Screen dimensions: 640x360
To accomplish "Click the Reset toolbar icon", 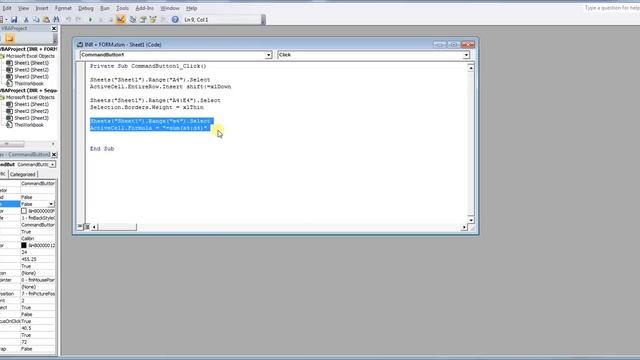I will coord(110,19).
